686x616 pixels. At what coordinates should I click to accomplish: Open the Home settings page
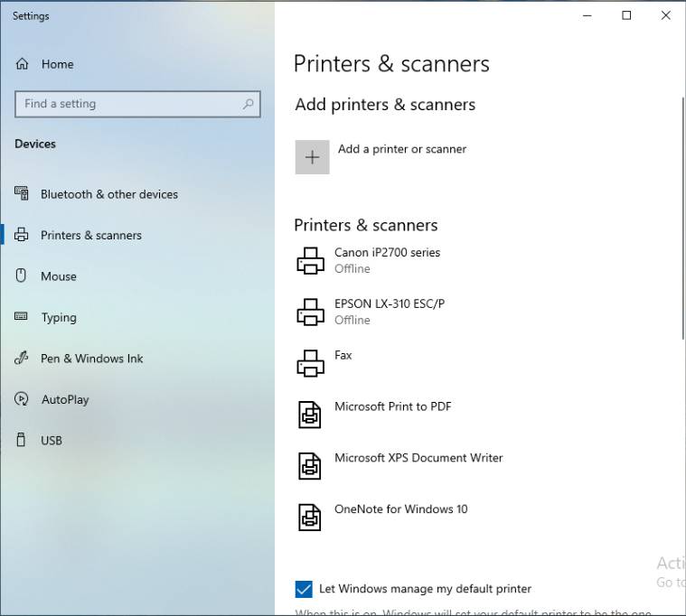tap(57, 64)
